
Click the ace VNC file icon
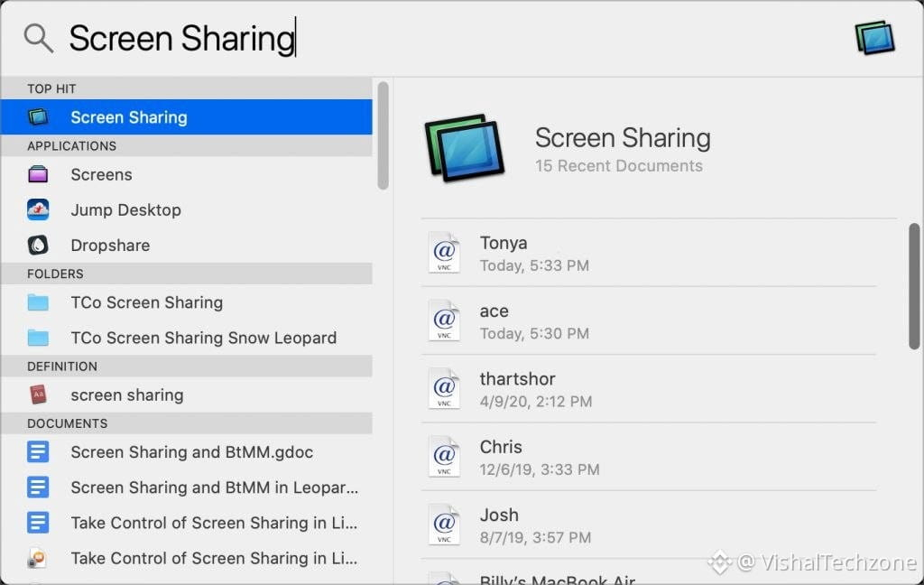(444, 320)
